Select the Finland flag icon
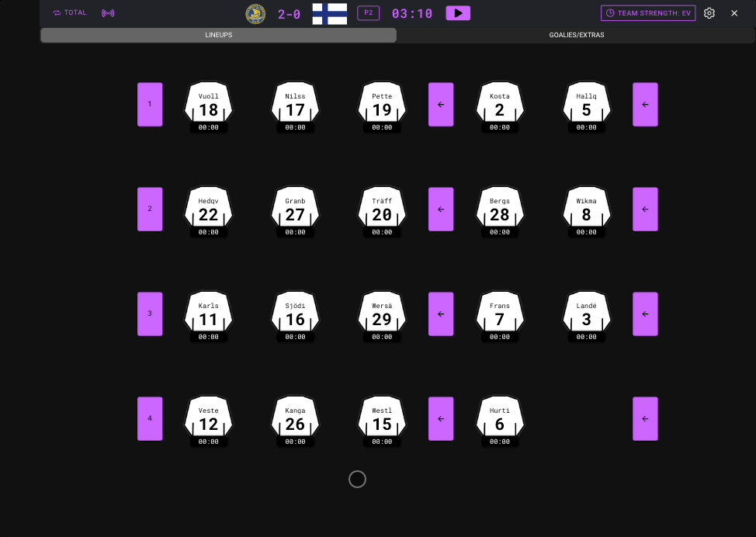The width and height of the screenshot is (756, 537). coord(329,13)
